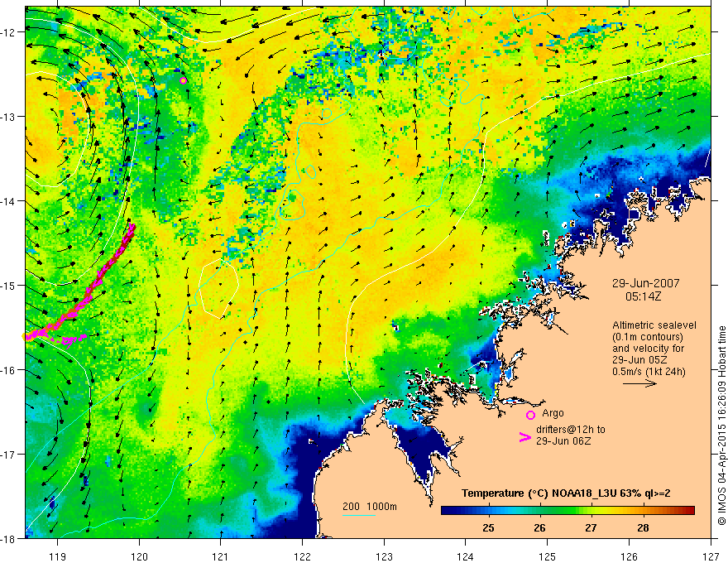Image resolution: width=728 pixels, height=563 pixels.
Task: Click the Argo float marker near 12.6°S on the map
Action: coord(183,80)
